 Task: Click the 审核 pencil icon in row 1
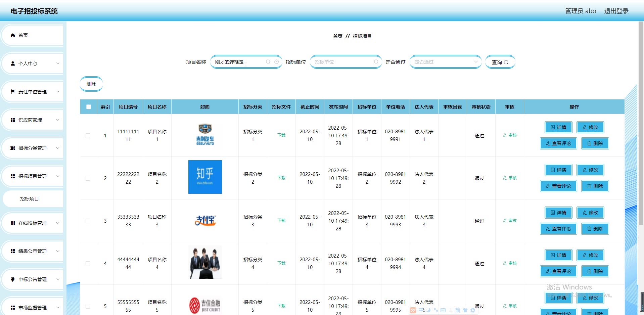[505, 135]
